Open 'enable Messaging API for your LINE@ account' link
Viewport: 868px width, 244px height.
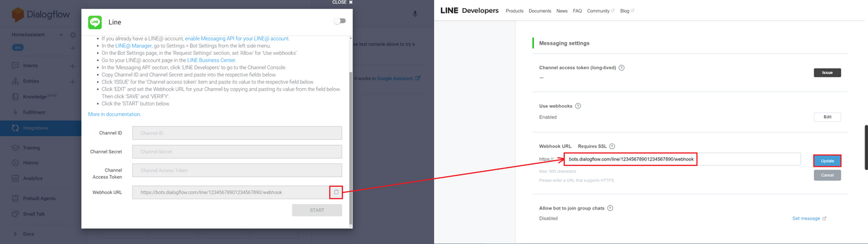(237, 39)
